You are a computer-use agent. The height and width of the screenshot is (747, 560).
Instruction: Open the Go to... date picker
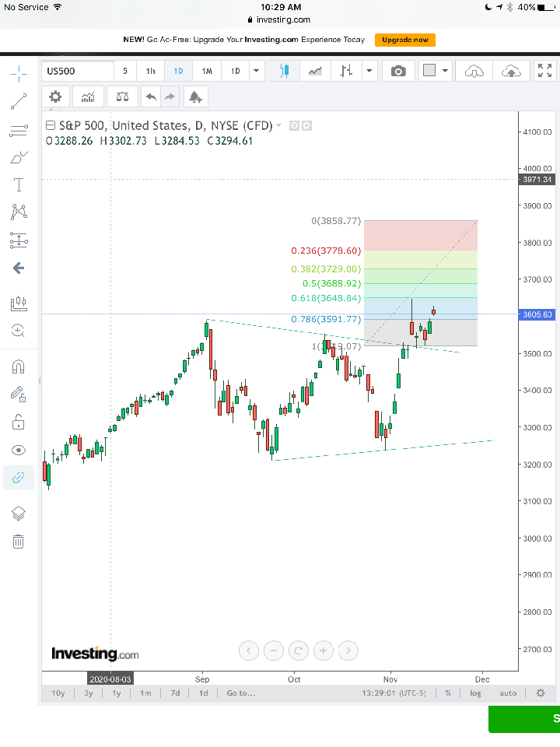click(241, 693)
